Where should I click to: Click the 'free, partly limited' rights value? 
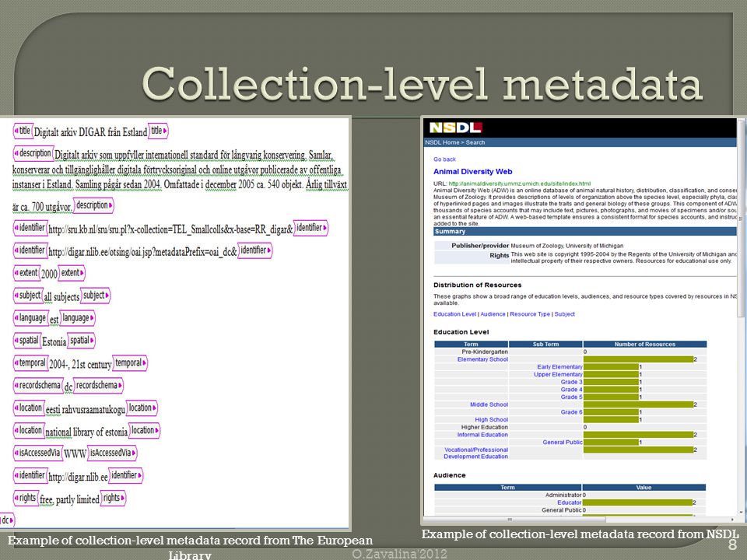tap(69, 499)
